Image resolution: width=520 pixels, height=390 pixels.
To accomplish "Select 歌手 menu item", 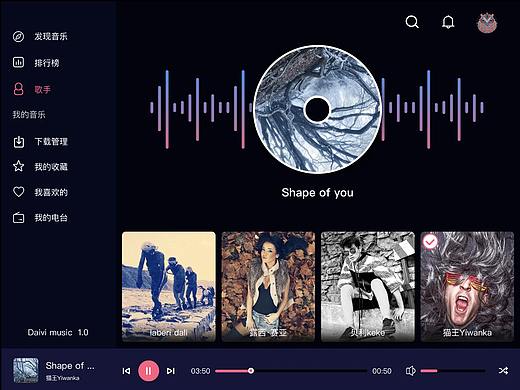I will (x=43, y=89).
